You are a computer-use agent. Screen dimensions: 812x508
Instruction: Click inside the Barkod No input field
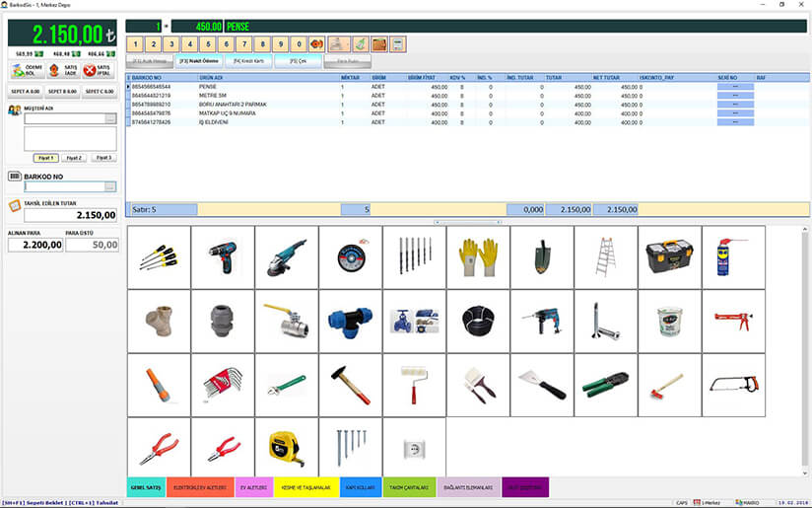(63, 186)
